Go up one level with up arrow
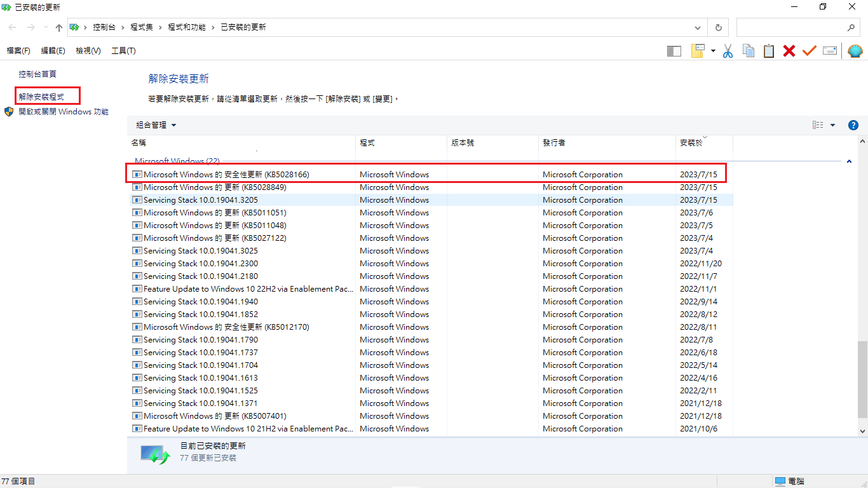Screen dimensions: 868x488 (59, 27)
